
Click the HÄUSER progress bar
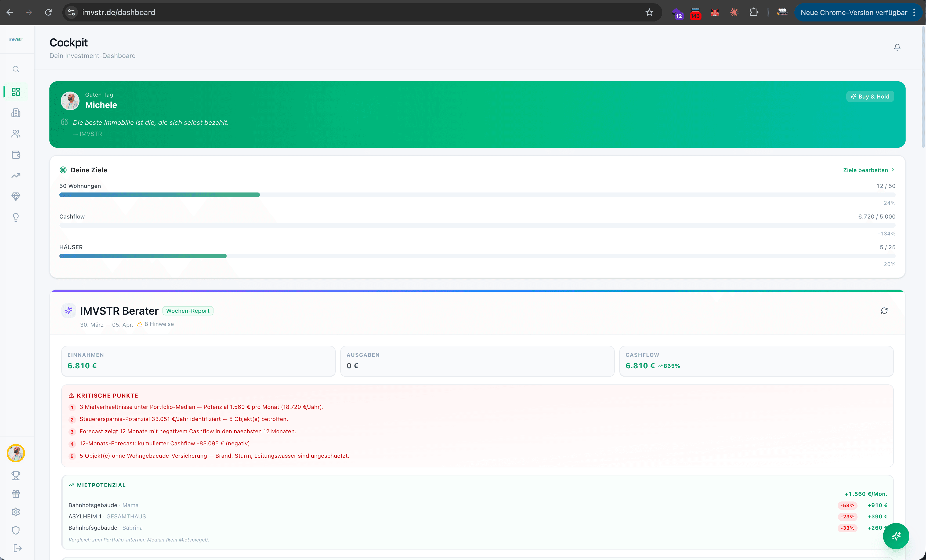pyautogui.click(x=477, y=256)
